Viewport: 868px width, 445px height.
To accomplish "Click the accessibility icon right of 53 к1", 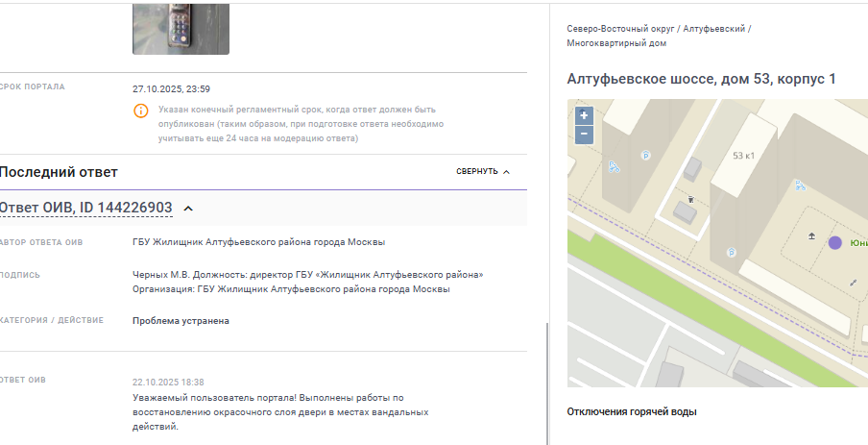I will pos(799,185).
